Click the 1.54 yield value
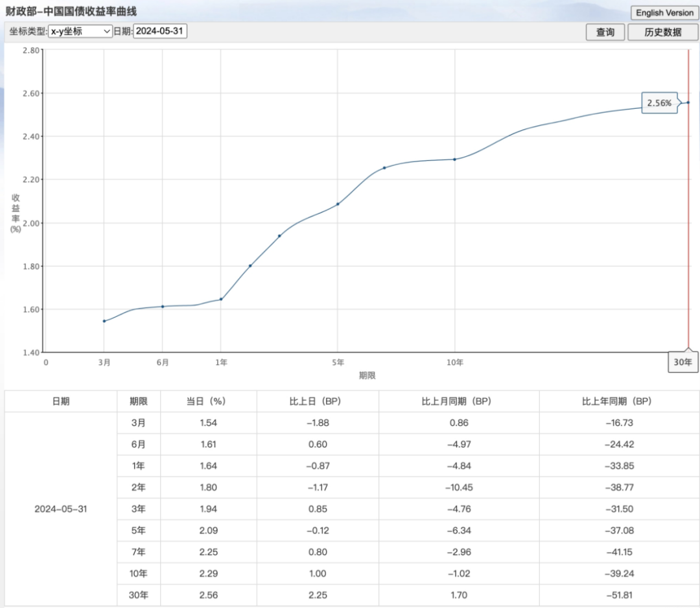This screenshot has height=608, width=700. pos(209,423)
